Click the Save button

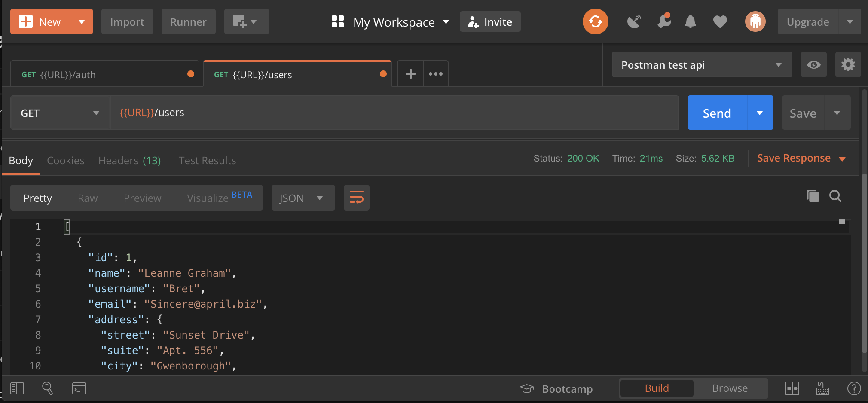[x=803, y=113]
